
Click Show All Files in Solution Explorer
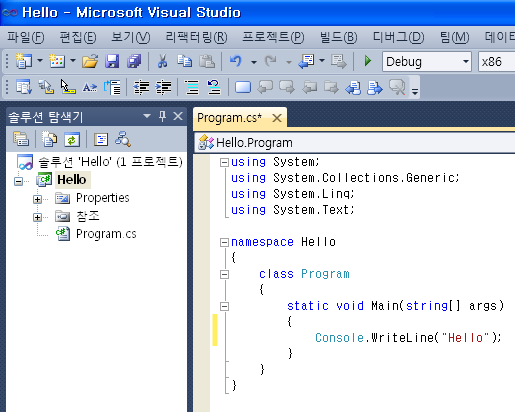(x=49, y=139)
